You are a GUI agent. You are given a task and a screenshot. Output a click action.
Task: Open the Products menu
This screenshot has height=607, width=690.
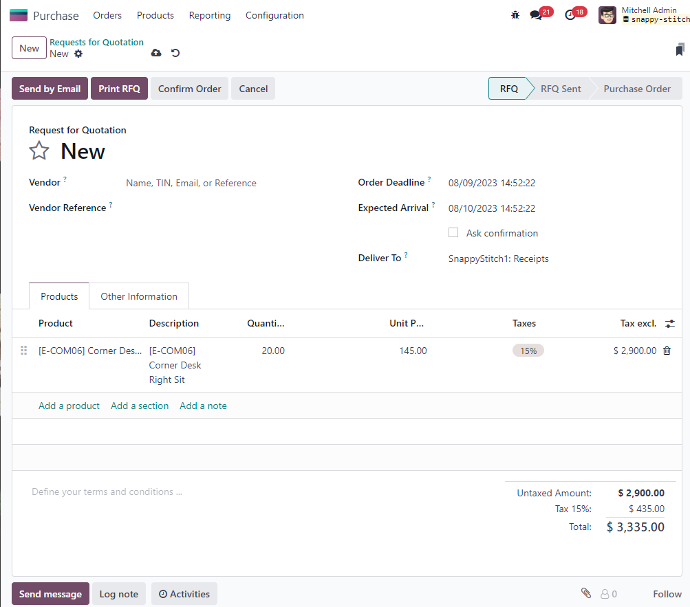click(155, 15)
